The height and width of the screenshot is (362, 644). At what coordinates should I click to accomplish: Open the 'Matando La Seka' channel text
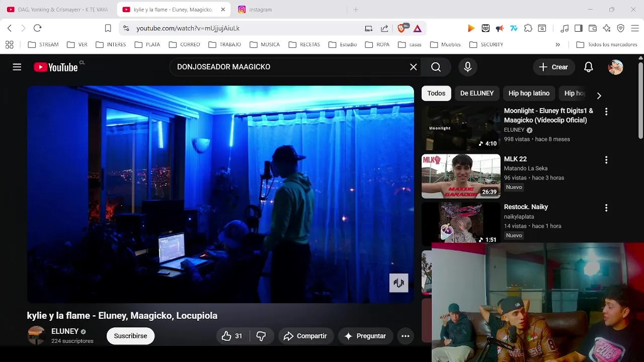(x=526, y=168)
